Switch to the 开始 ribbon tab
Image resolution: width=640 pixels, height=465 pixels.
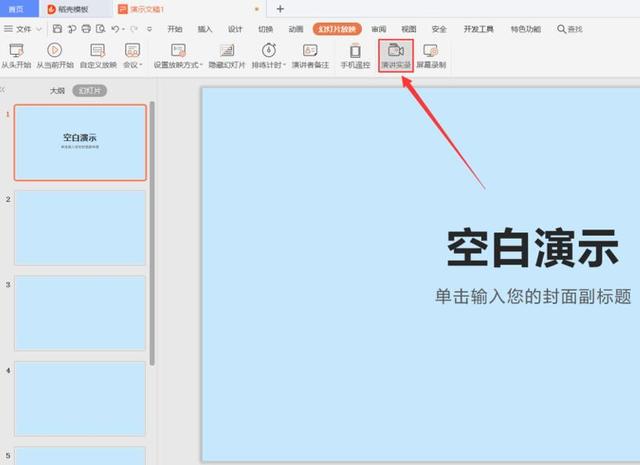point(175,29)
